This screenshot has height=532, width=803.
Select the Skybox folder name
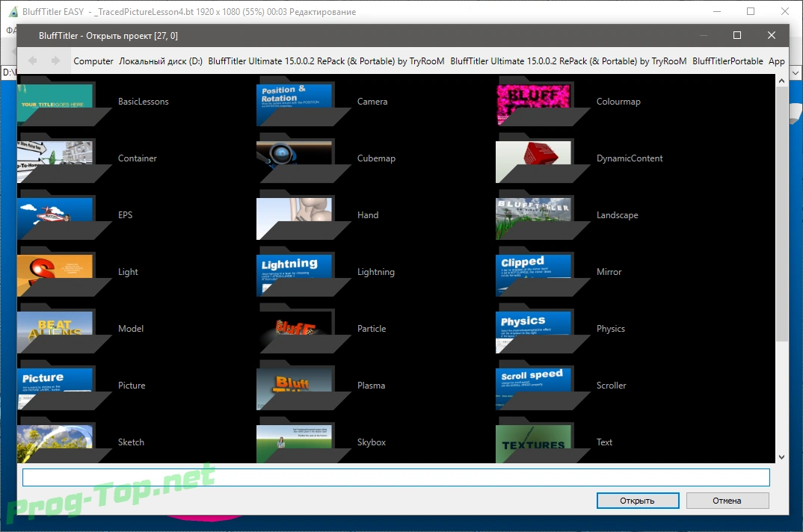[x=372, y=442]
